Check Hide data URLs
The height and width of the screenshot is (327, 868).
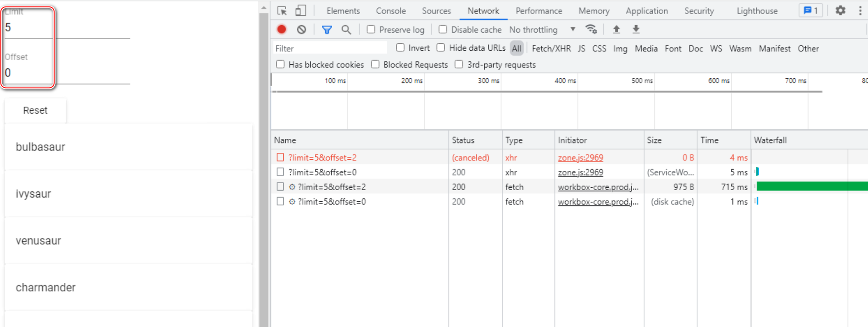tap(441, 48)
